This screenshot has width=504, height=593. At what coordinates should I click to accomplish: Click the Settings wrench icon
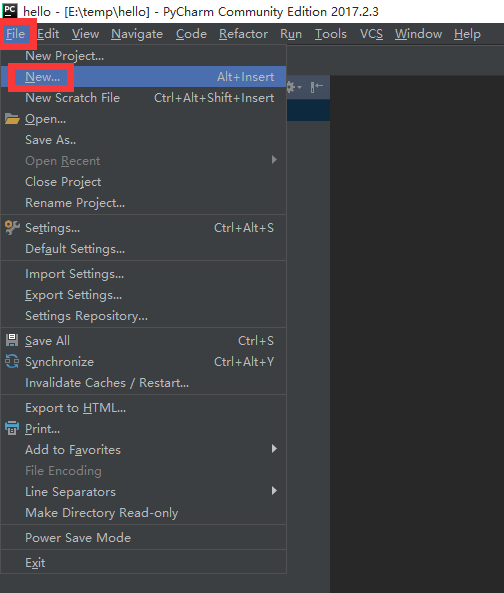pyautogui.click(x=12, y=227)
